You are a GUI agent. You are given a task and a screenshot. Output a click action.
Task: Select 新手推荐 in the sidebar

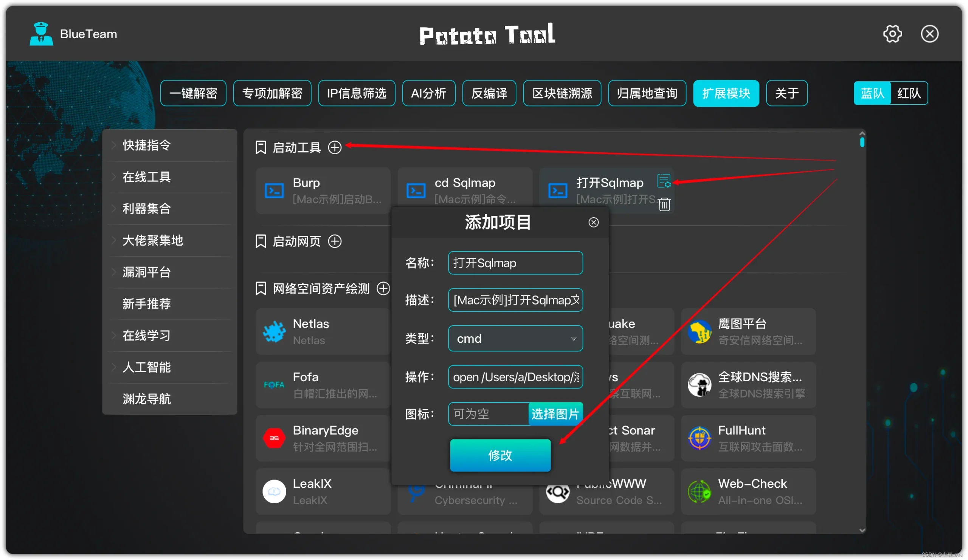pos(170,304)
